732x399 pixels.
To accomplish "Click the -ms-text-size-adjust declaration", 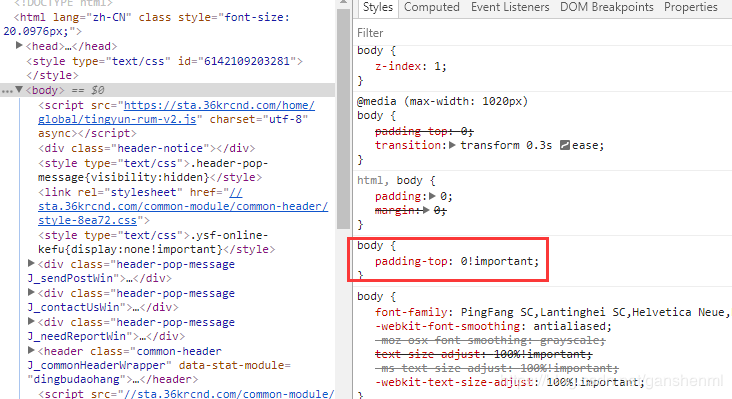I will pyautogui.click(x=497, y=368).
